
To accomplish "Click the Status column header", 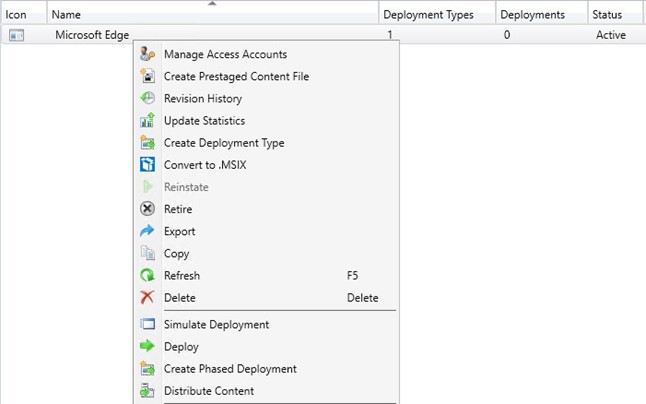I will click(x=616, y=14).
